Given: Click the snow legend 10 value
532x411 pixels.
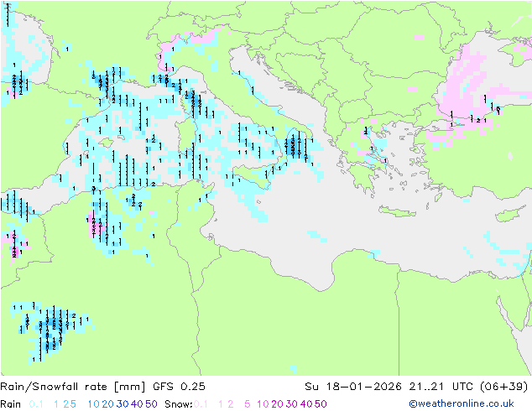Looking at the screenshot, I should point(263,404).
